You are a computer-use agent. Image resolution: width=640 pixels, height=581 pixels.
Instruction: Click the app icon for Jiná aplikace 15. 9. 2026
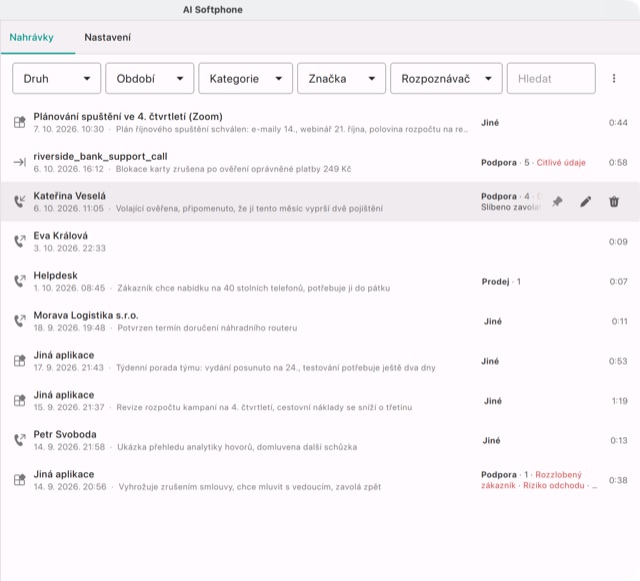(20, 400)
